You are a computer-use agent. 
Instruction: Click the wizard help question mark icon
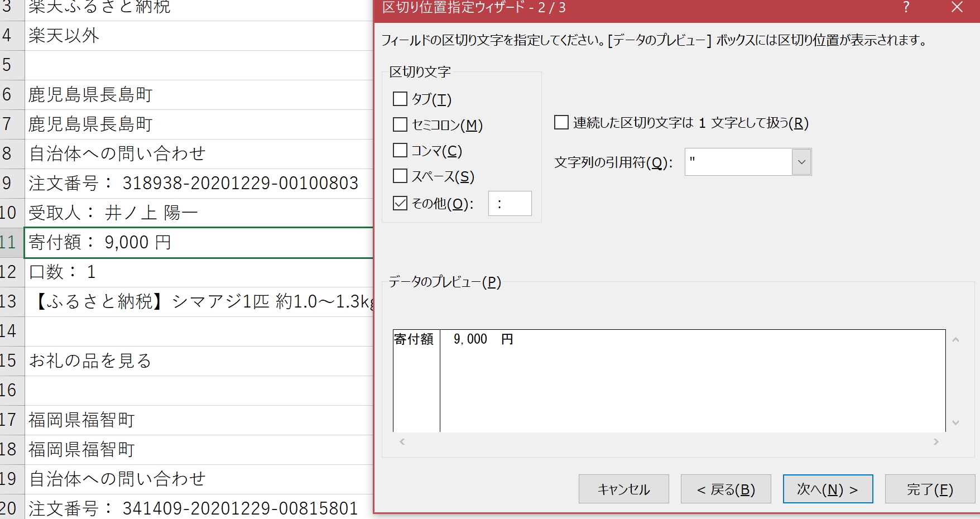(x=906, y=8)
